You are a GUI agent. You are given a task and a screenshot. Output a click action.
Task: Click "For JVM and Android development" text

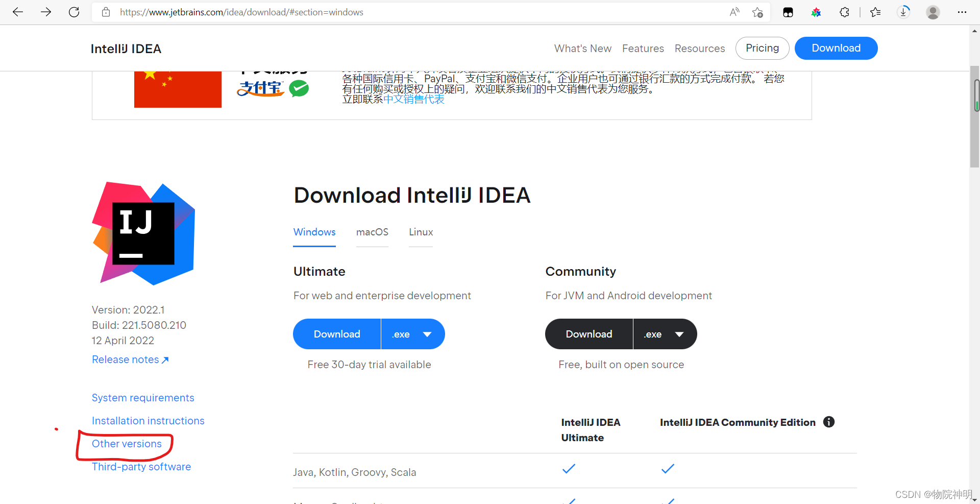tap(628, 296)
